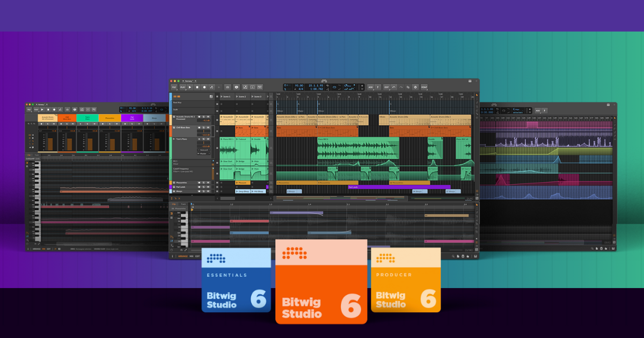Click the -9.2 dB volume field on Acoustic Drums
Image resolution: width=644 pixels, height=338 pixels.
point(204,120)
